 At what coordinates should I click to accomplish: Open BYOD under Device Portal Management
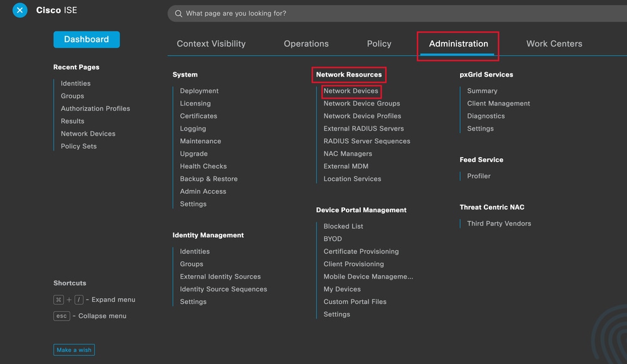pyautogui.click(x=333, y=239)
